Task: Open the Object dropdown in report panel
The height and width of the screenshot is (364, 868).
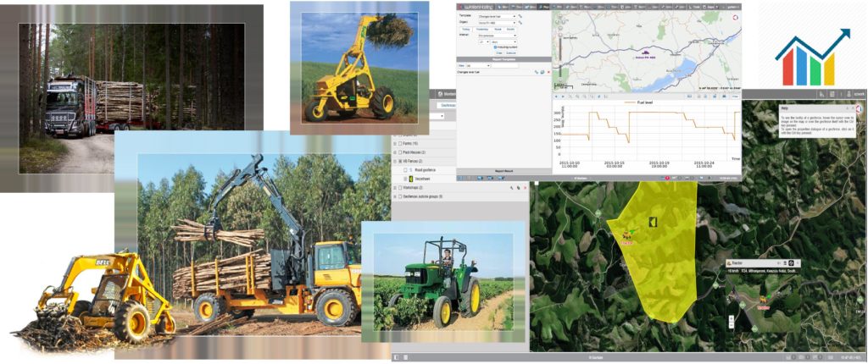Action: [x=497, y=23]
